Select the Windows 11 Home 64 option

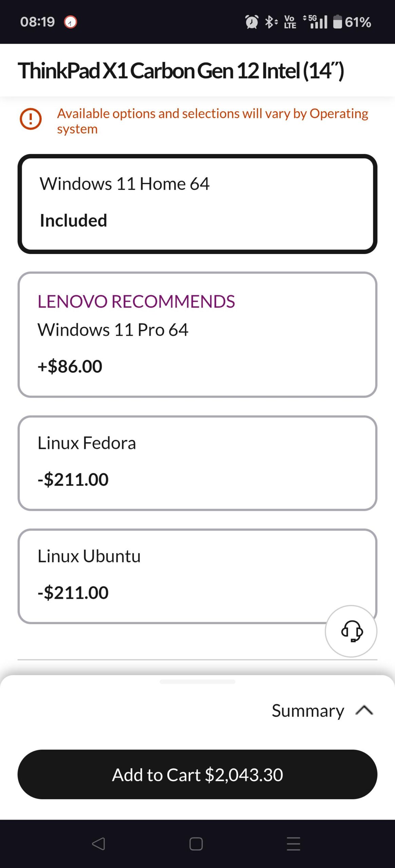point(197,204)
